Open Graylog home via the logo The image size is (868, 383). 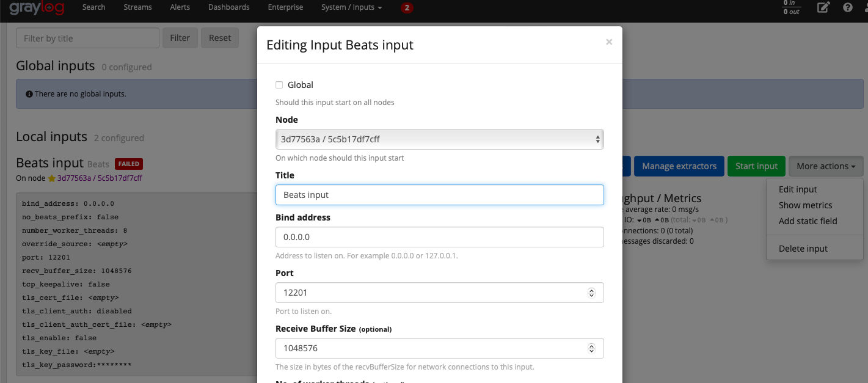click(38, 8)
